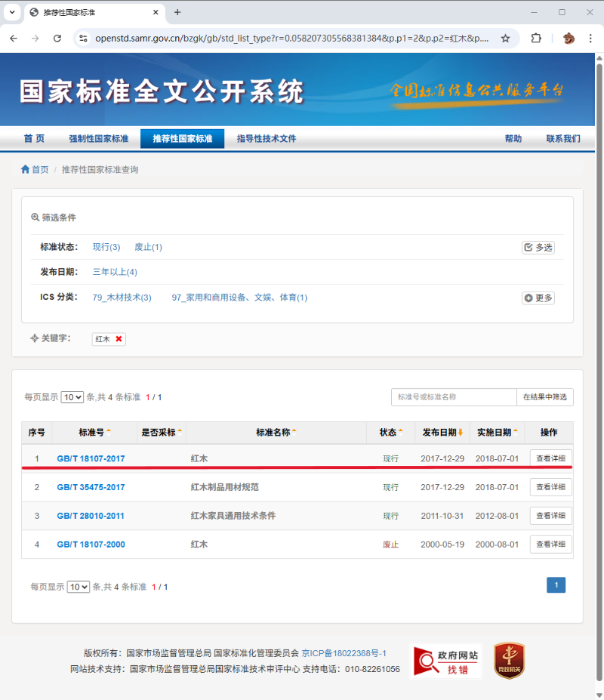Switch to 强制性国家标准 tab
Screen dimensions: 604x700
pyautogui.click(x=99, y=139)
